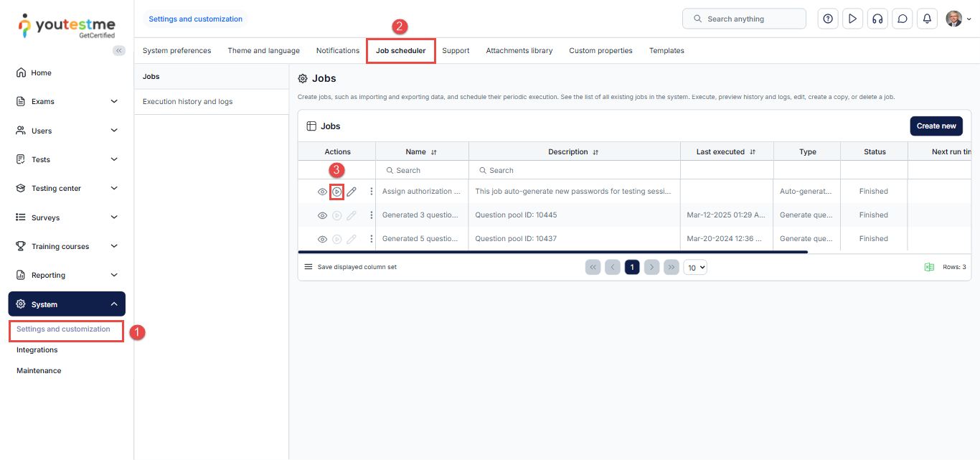Click the Create new button
Screen dimensions: 980x460
coord(936,126)
